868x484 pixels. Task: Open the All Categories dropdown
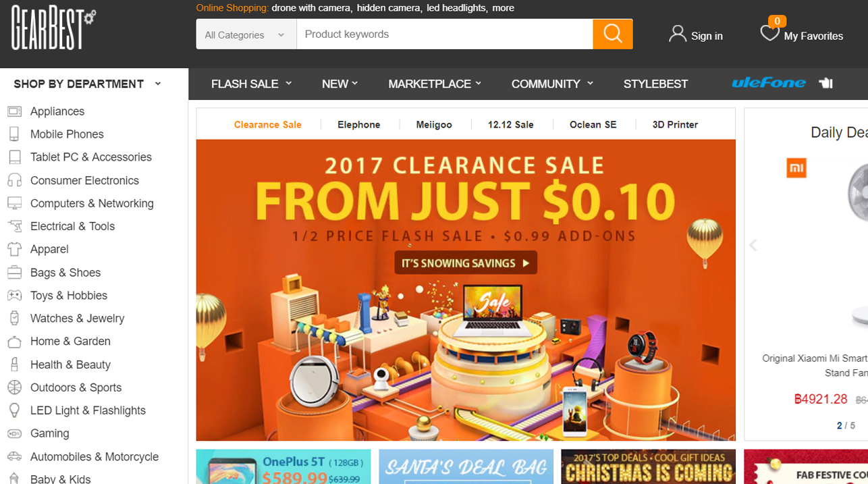point(246,34)
